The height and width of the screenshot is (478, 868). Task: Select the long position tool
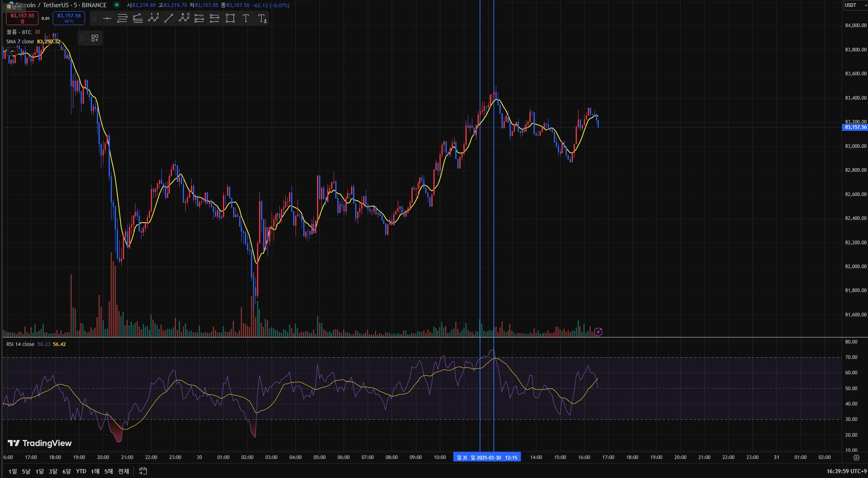199,19
